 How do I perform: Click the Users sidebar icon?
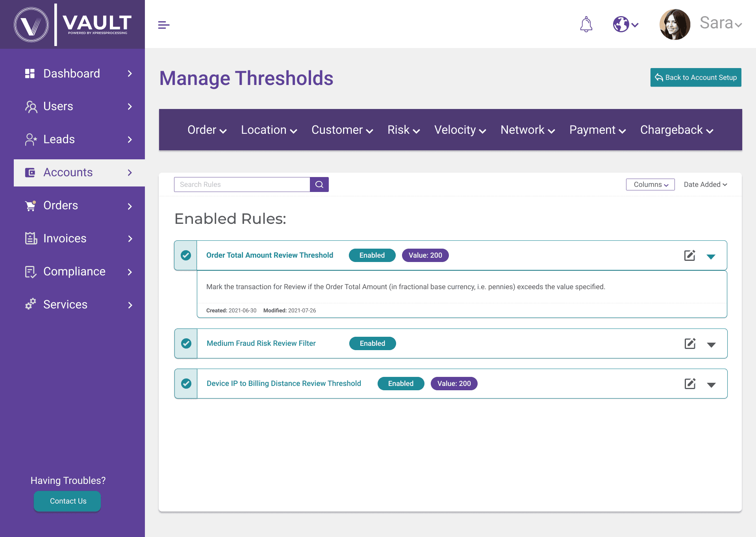pos(31,107)
